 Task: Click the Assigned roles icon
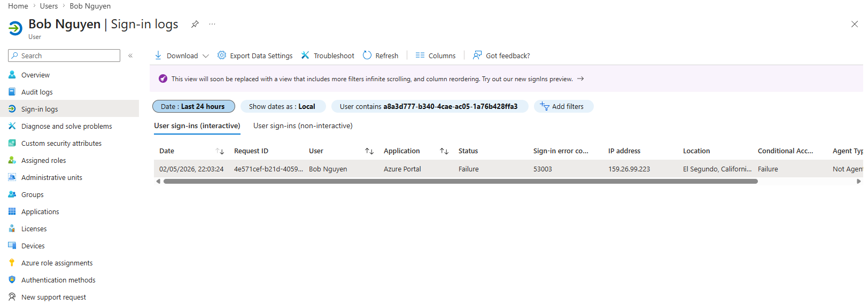pos(12,160)
